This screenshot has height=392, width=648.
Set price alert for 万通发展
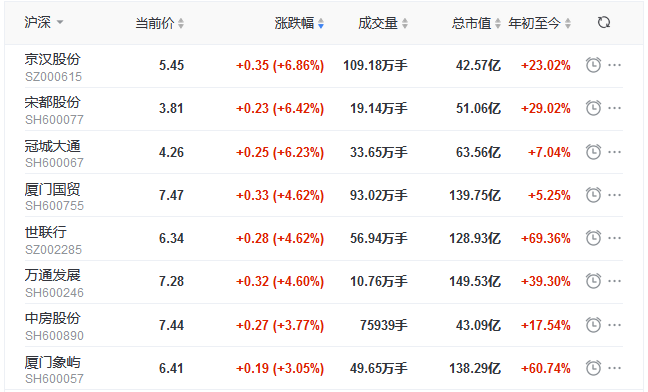593,281
